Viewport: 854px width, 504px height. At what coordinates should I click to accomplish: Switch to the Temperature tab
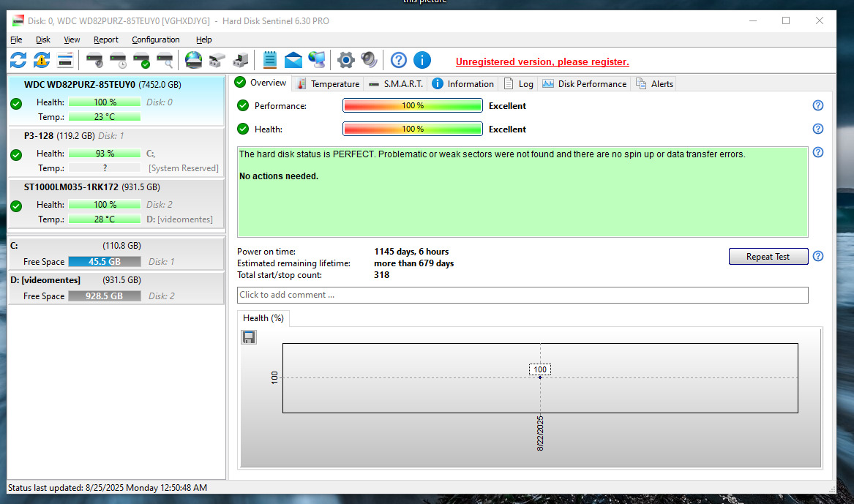(329, 84)
